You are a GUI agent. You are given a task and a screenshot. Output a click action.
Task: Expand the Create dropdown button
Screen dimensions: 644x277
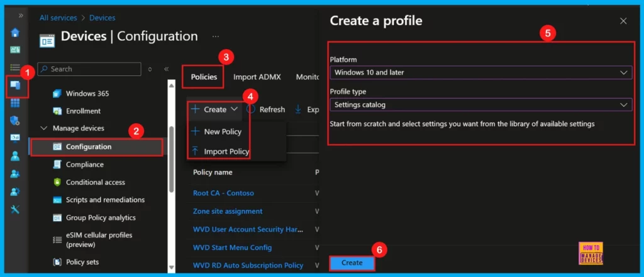coord(215,109)
